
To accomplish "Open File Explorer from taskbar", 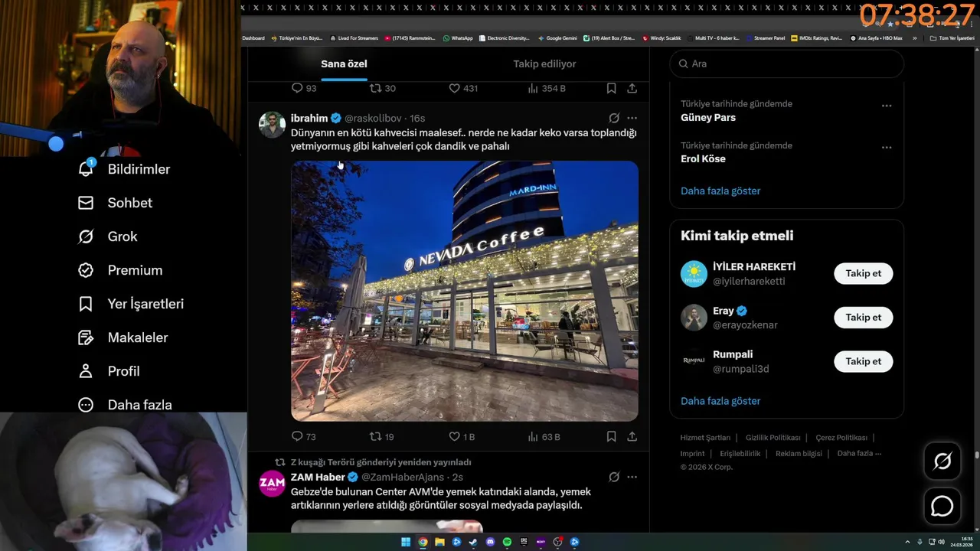I will click(x=439, y=542).
